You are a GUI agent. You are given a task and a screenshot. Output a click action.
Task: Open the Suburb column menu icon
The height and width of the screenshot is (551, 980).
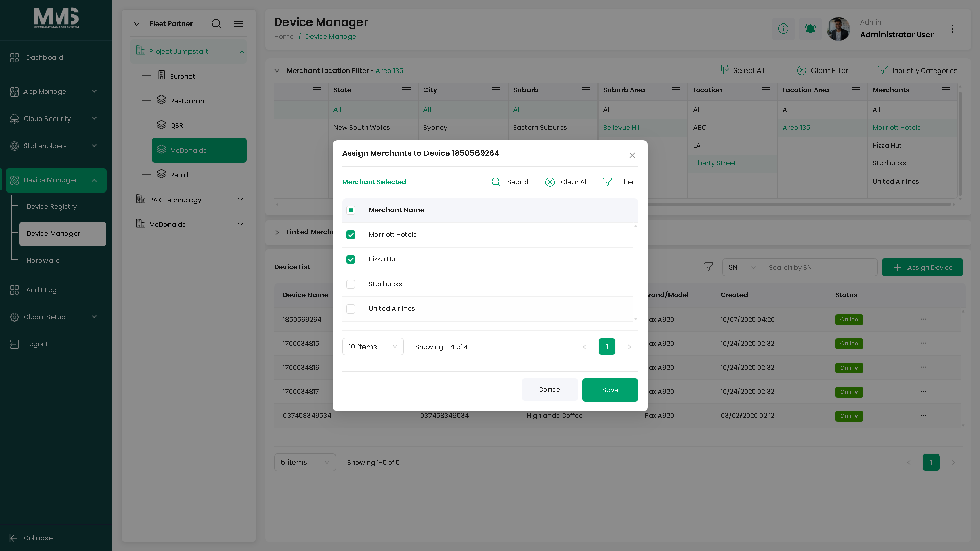586,90
